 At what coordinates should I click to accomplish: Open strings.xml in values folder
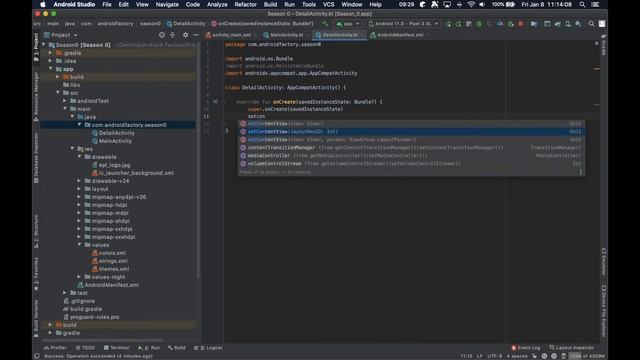pyautogui.click(x=113, y=261)
